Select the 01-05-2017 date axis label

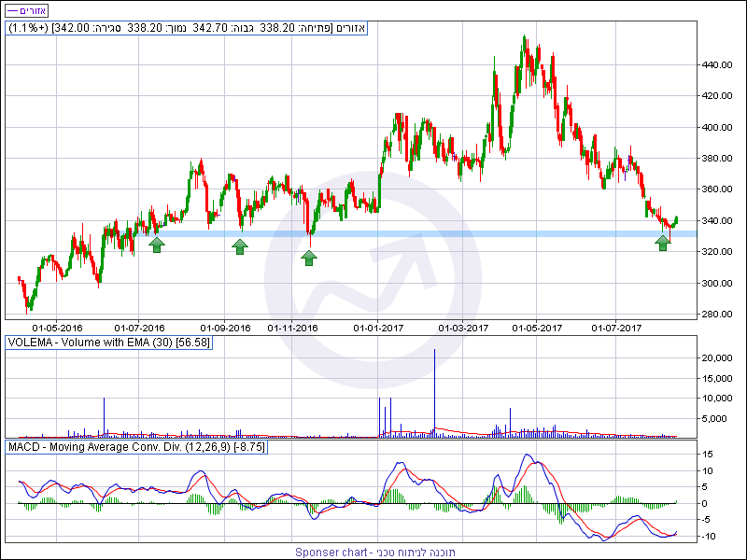coord(539,328)
